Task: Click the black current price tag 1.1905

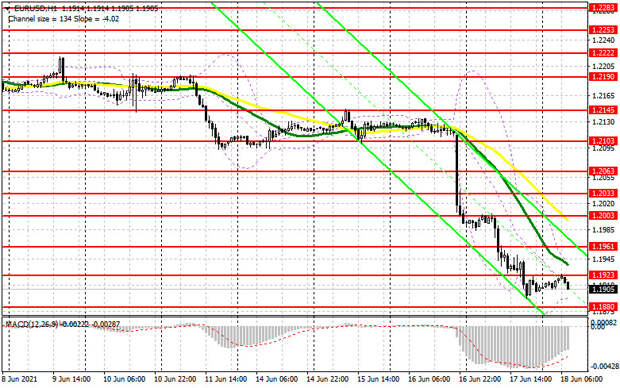Action: (x=603, y=290)
